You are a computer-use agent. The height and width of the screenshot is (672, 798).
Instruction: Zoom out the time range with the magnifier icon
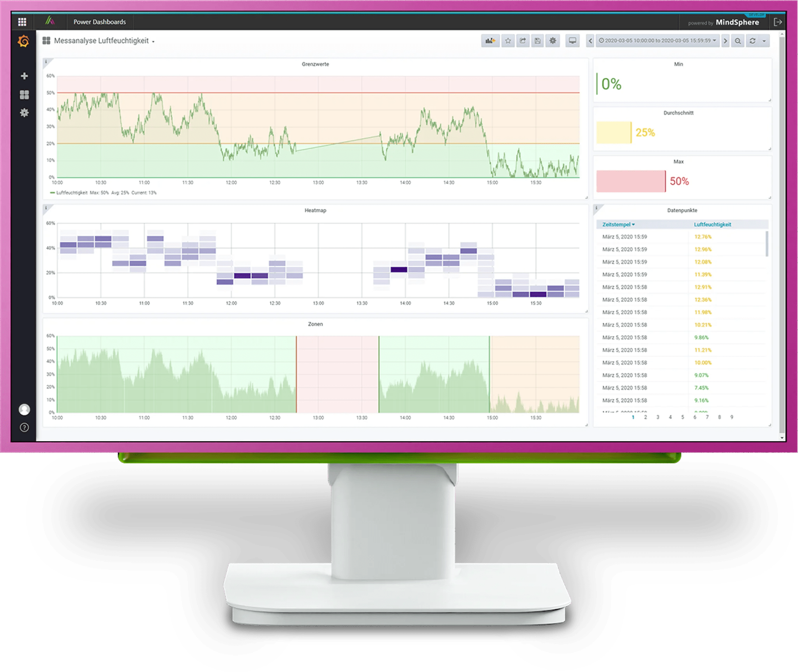click(738, 41)
